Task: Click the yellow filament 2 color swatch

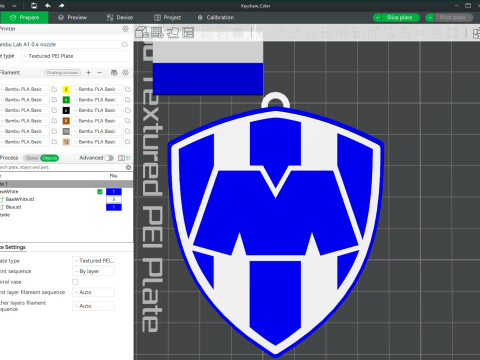Action: coord(66,89)
